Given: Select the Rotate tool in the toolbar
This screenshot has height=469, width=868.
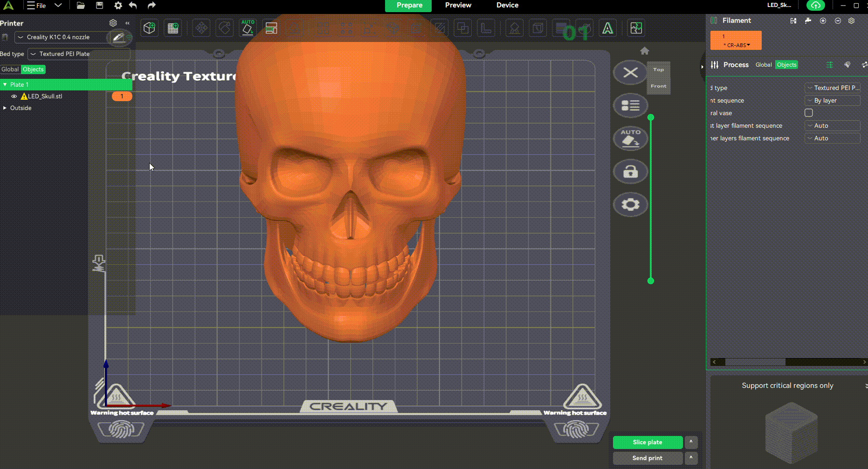Looking at the screenshot, I should click(x=225, y=28).
